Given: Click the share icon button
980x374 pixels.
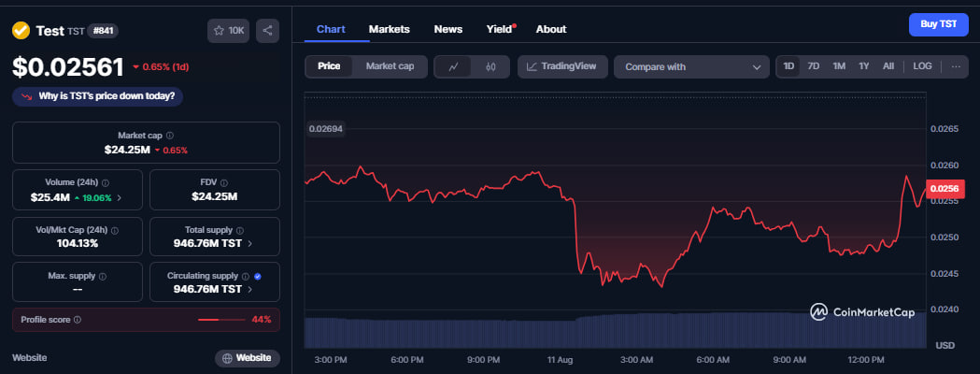Looking at the screenshot, I should (267, 31).
